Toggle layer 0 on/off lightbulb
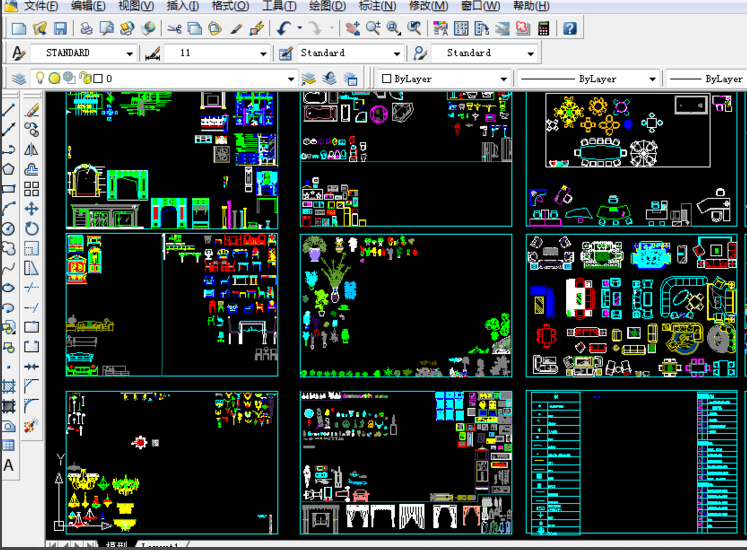The height and width of the screenshot is (550, 747). (x=40, y=78)
